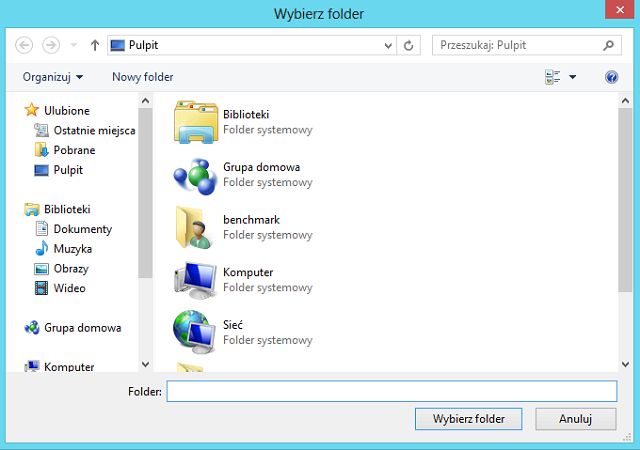Open Pobrane in the sidebar
This screenshot has height=450, width=640.
coord(74,150)
